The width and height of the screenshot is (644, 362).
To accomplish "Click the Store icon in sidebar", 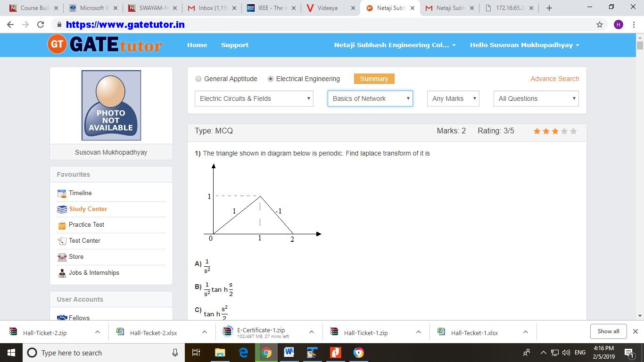I will [x=62, y=257].
